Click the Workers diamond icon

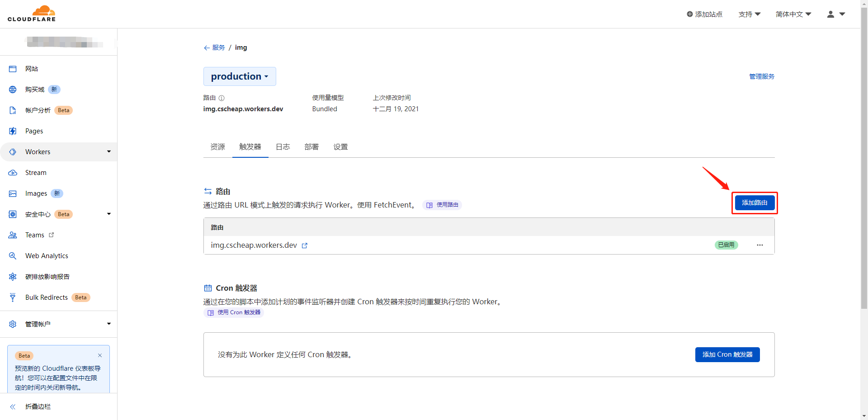click(13, 152)
